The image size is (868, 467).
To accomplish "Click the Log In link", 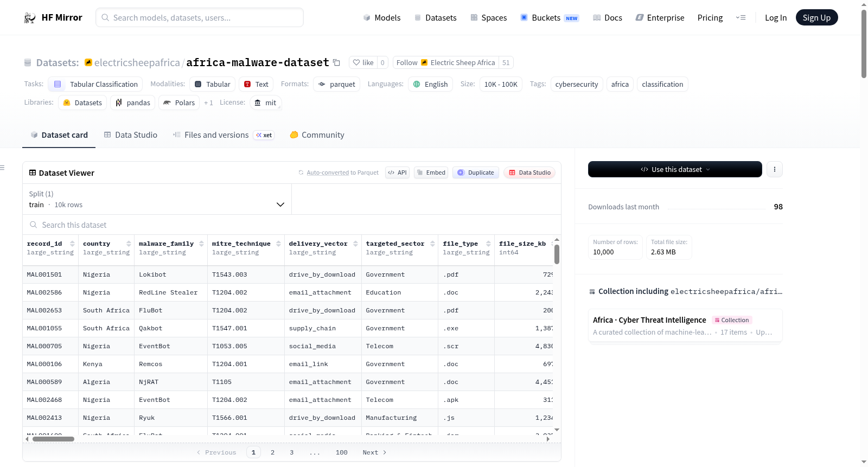I will coord(775,17).
